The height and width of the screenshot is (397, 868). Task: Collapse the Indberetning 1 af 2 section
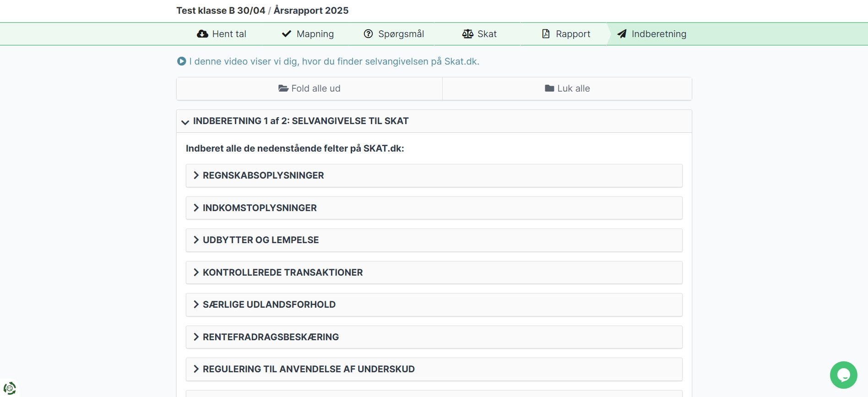(185, 122)
